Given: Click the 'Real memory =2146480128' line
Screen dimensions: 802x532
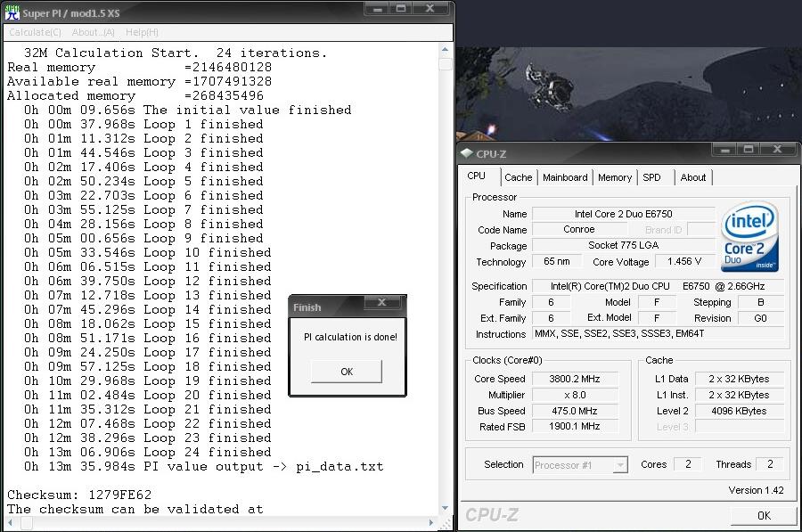Looking at the screenshot, I should click(x=139, y=68).
